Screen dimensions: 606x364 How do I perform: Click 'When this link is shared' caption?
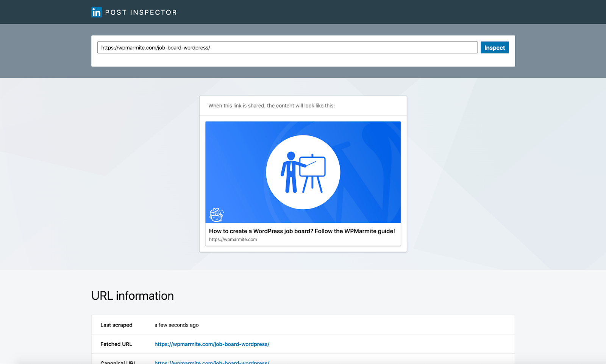click(x=272, y=106)
